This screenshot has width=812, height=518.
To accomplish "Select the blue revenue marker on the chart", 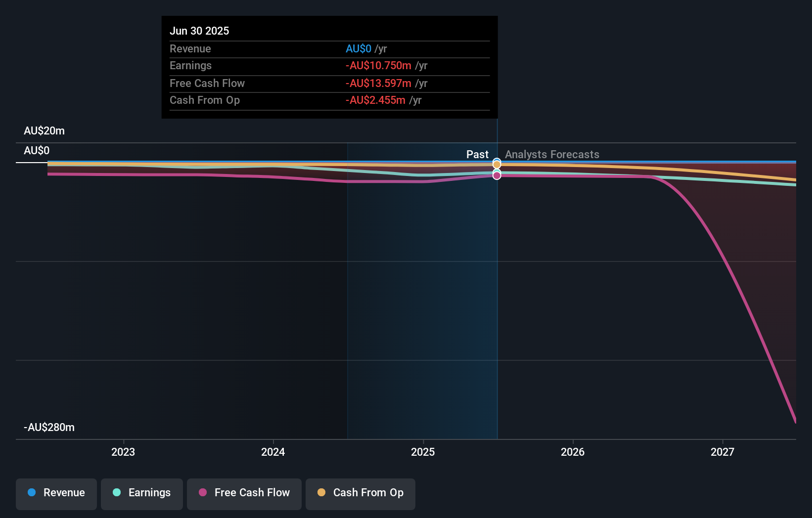I will click(496, 162).
